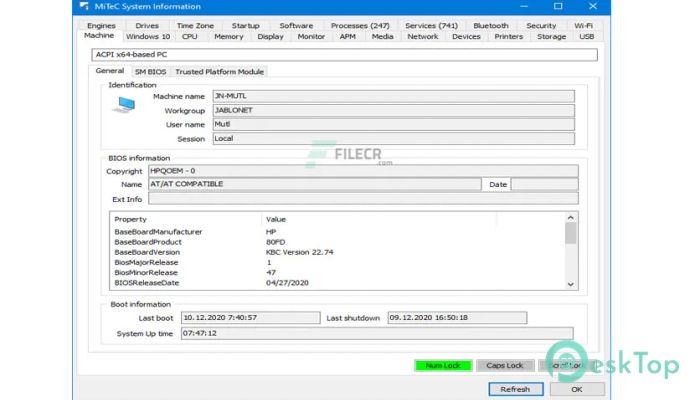The height and width of the screenshot is (400, 700).
Task: Click the Session field Local
Action: pos(394,138)
